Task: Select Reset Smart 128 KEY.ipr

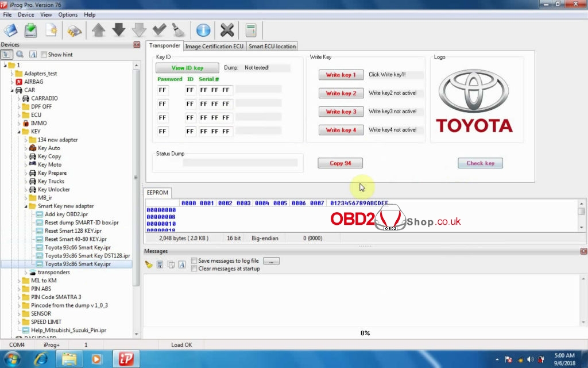Action: (73, 231)
